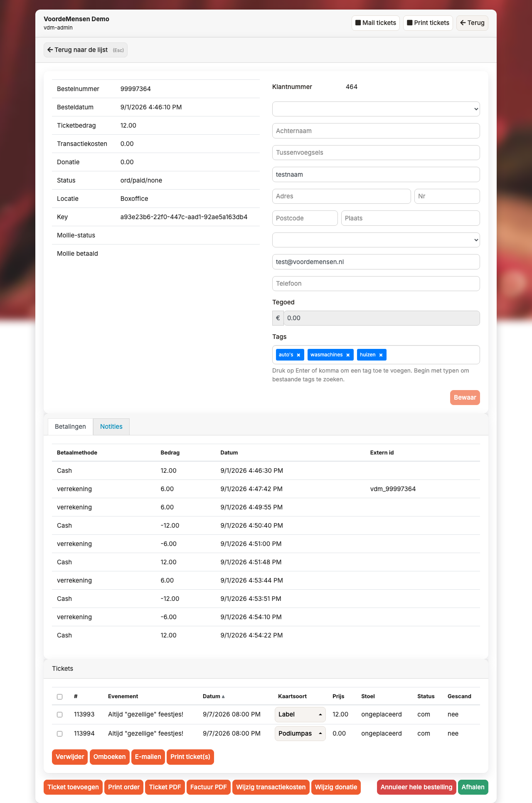Check the box for ticket 113994
The height and width of the screenshot is (803, 532).
pos(59,734)
